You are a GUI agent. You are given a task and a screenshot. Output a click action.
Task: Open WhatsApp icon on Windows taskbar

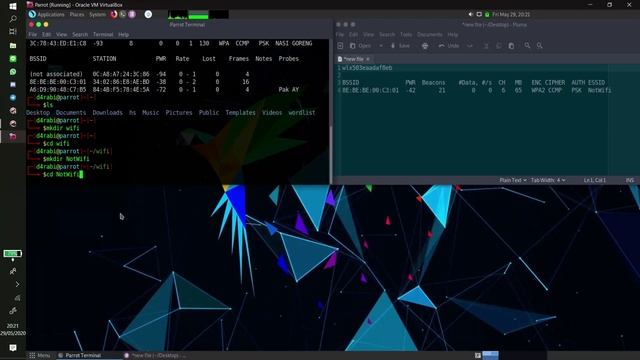[x=13, y=71]
